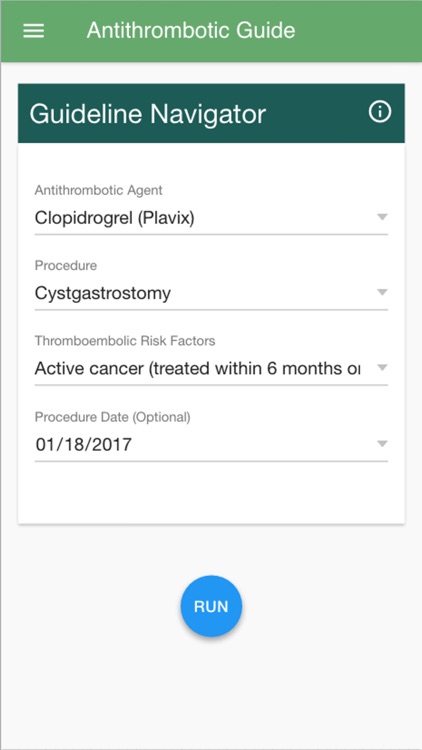Open the Procedure Date picker arrow
The width and height of the screenshot is (422, 750).
click(x=381, y=444)
